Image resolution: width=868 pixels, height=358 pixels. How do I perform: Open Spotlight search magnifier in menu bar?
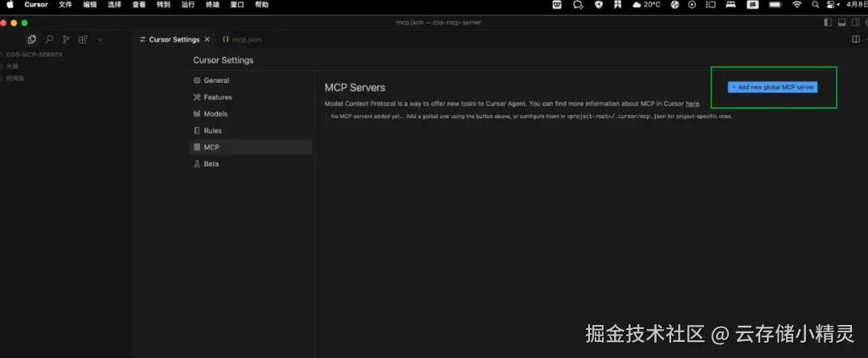[815, 5]
